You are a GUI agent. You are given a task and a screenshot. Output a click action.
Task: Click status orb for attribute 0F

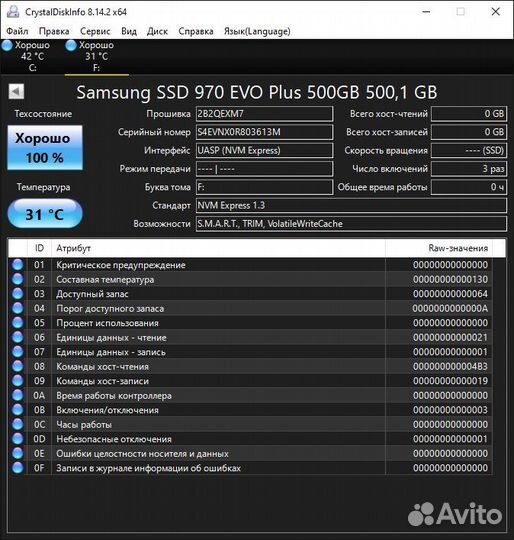[x=18, y=468]
